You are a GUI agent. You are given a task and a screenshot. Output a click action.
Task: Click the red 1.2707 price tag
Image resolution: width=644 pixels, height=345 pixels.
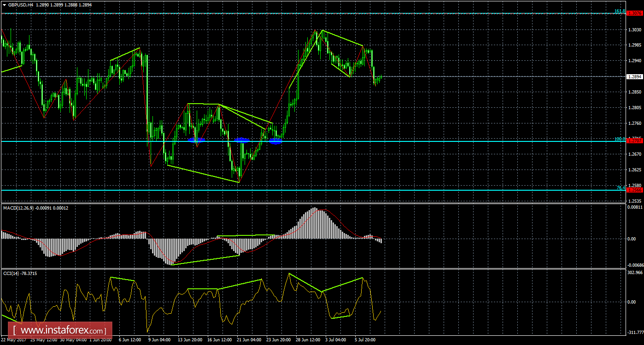point(634,141)
